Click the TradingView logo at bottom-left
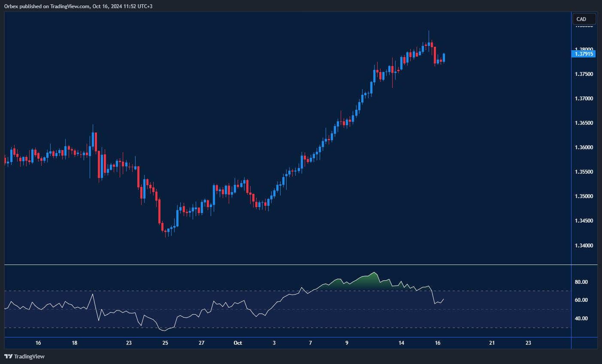The width and height of the screenshot is (602, 364). click(24, 356)
